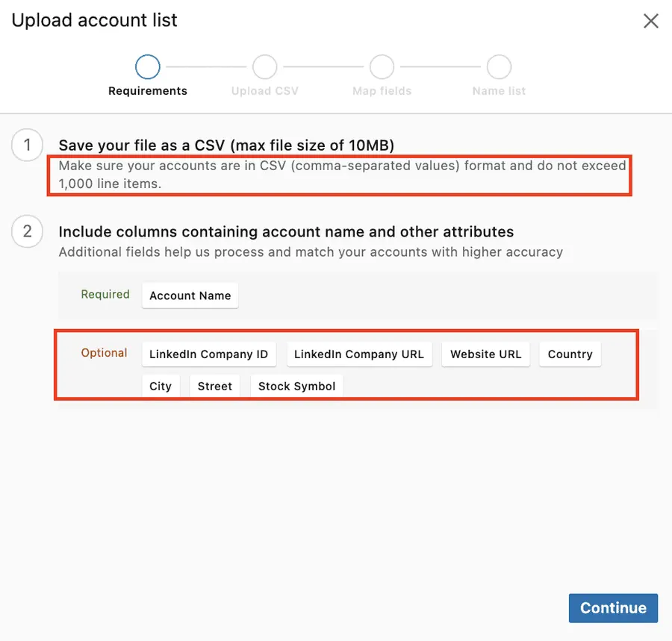Image resolution: width=672 pixels, height=641 pixels.
Task: Close the Upload account list dialog
Action: (x=650, y=21)
